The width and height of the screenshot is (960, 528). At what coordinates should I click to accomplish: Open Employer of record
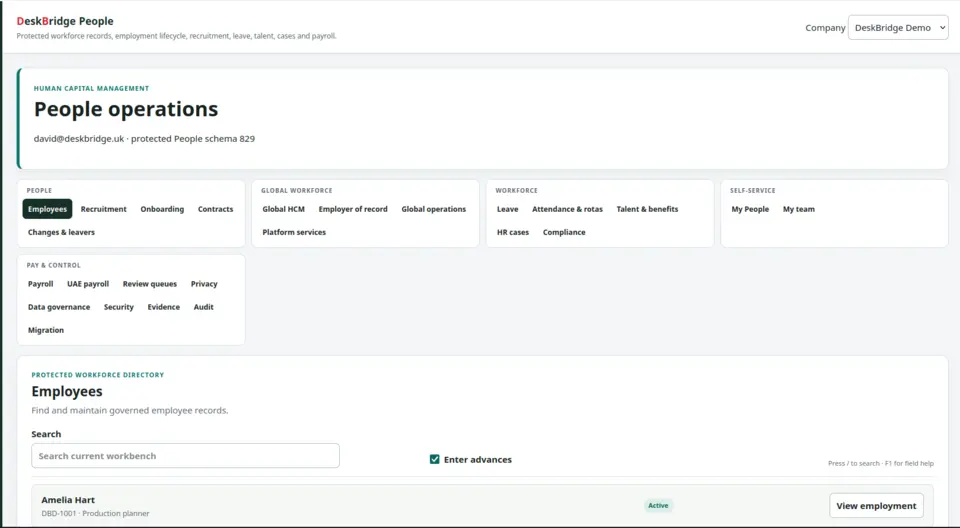point(353,209)
